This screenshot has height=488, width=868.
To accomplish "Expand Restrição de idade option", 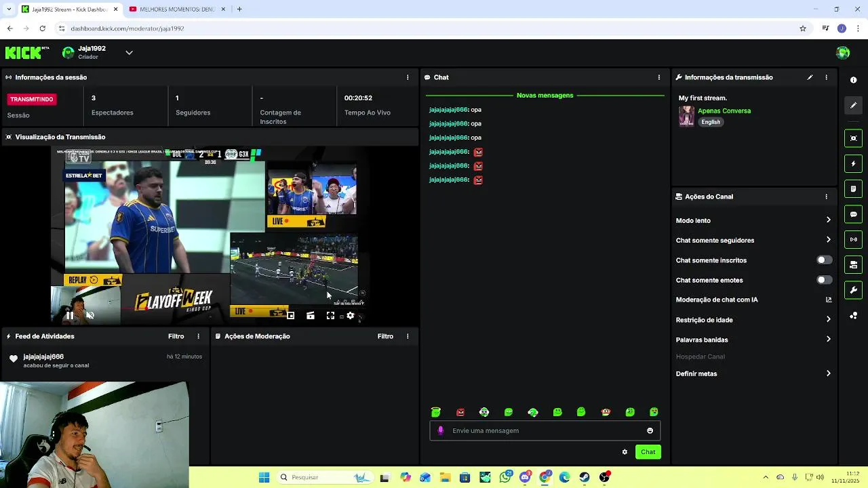I will click(753, 320).
